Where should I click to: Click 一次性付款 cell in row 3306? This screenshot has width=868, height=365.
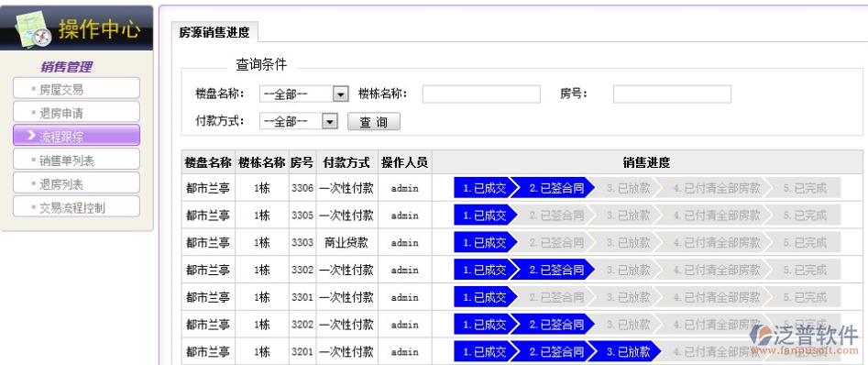(346, 188)
